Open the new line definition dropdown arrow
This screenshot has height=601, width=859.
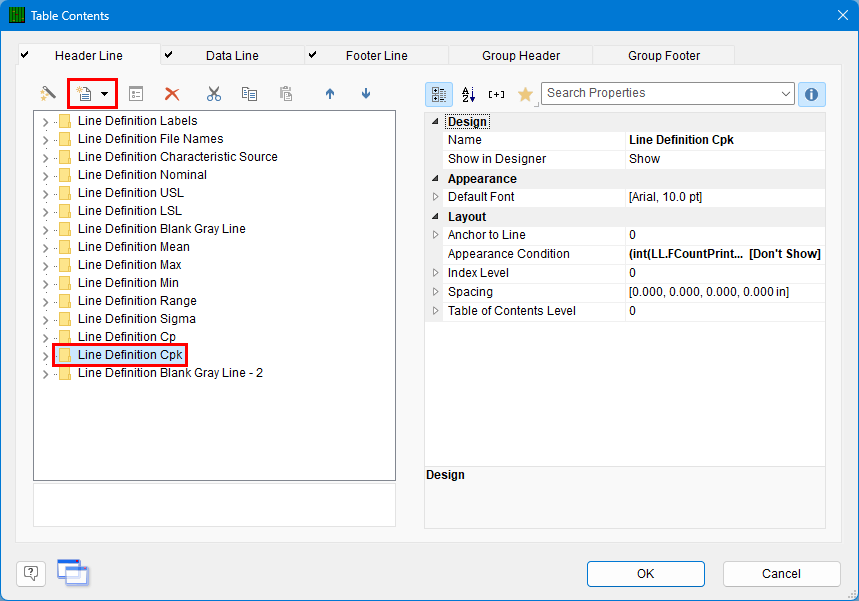coord(105,94)
